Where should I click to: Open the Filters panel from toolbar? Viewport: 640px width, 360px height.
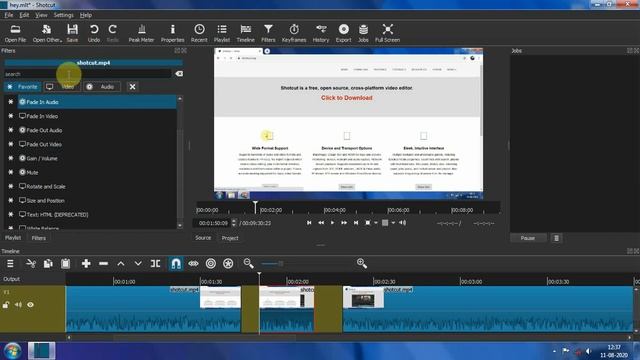(268, 33)
